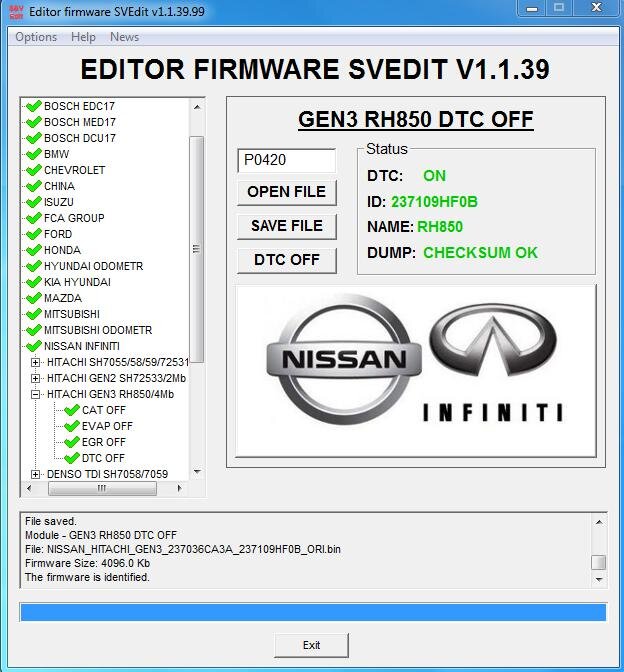Open the Help menu
Viewport: 624px width, 672px height.
[x=83, y=37]
